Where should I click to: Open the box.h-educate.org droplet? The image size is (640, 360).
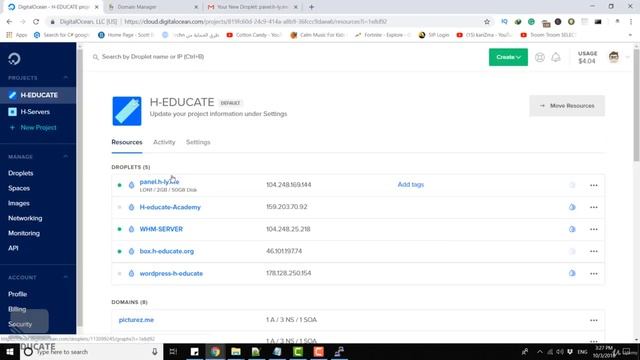[167, 251]
